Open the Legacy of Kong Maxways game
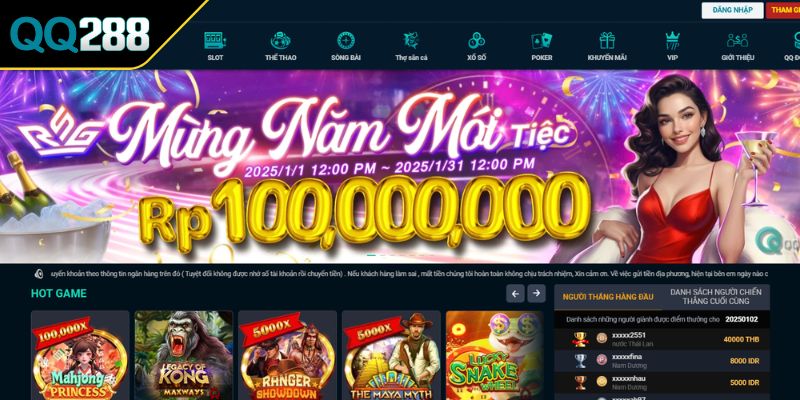 (x=184, y=356)
